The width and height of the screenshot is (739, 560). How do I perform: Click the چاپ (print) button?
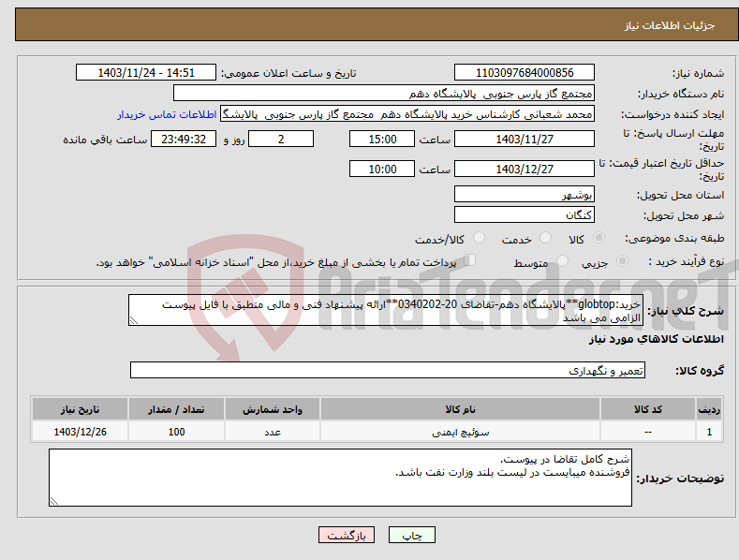(411, 535)
